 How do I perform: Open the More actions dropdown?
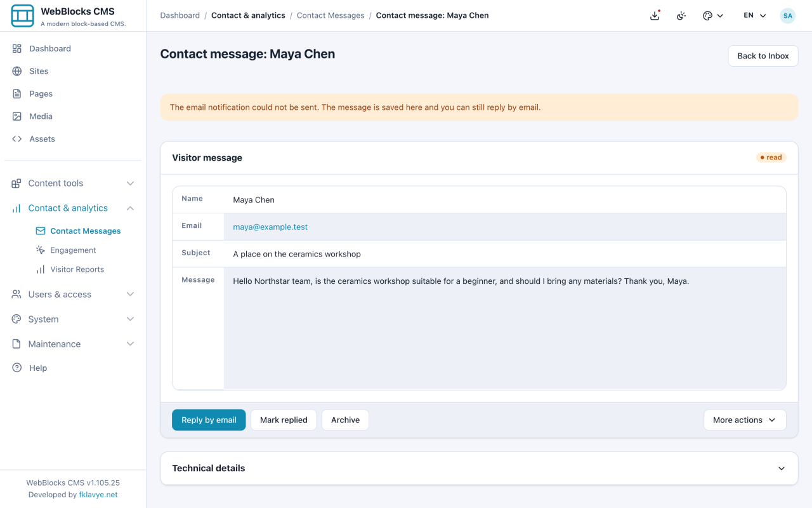(745, 420)
